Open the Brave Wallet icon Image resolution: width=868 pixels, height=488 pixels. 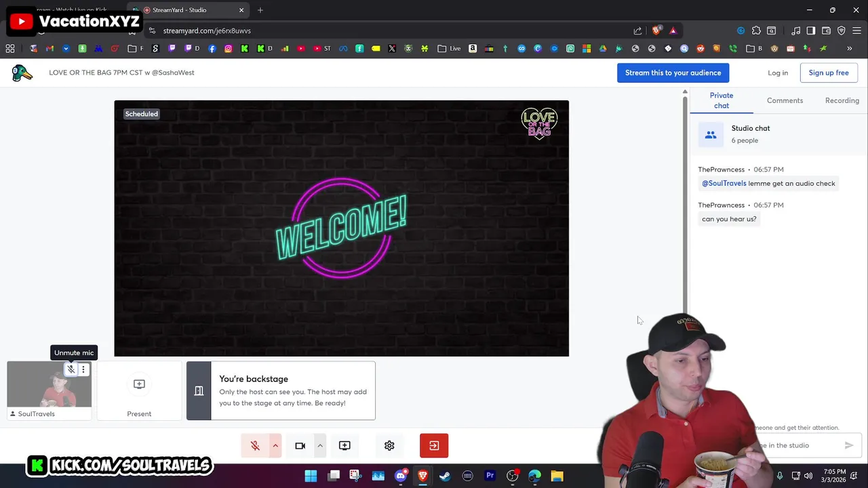tap(826, 30)
